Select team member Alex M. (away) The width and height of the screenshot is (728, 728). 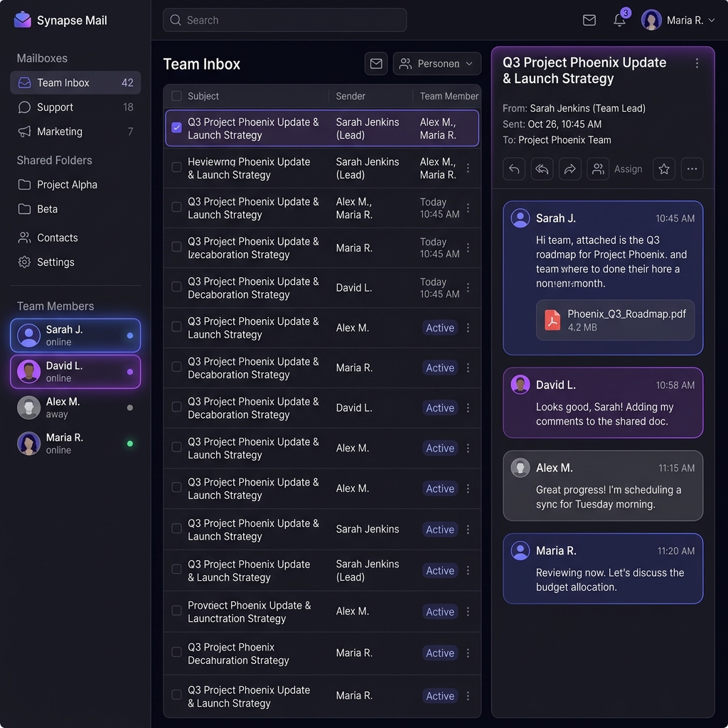[x=75, y=407]
